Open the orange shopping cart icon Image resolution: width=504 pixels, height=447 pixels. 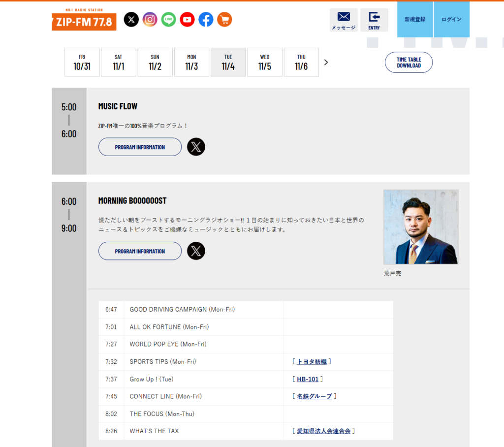point(224,20)
